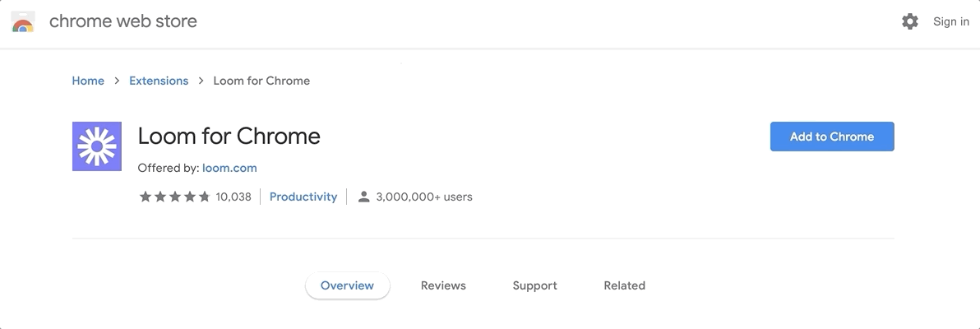Open the Productivity category link
This screenshot has height=329, width=980.
(303, 197)
